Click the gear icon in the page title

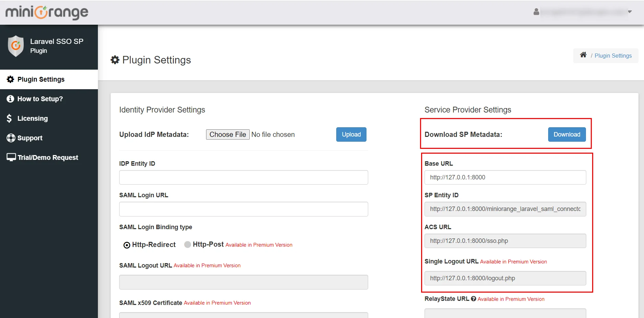click(x=115, y=60)
